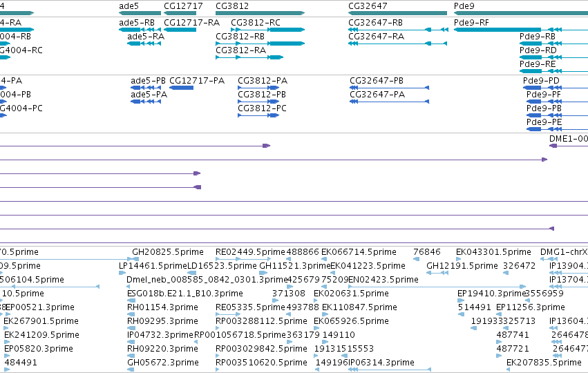Select EST RE02449.5prime

coord(250,252)
